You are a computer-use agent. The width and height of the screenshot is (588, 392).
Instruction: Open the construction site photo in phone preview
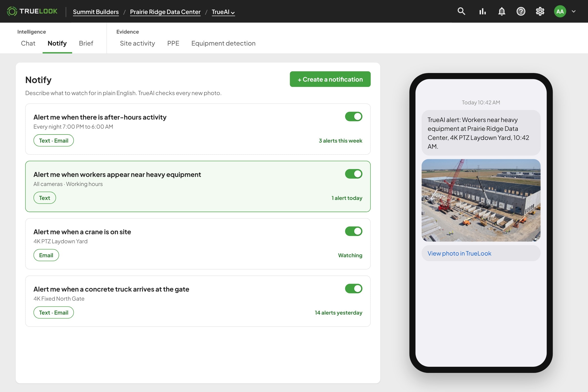481,200
